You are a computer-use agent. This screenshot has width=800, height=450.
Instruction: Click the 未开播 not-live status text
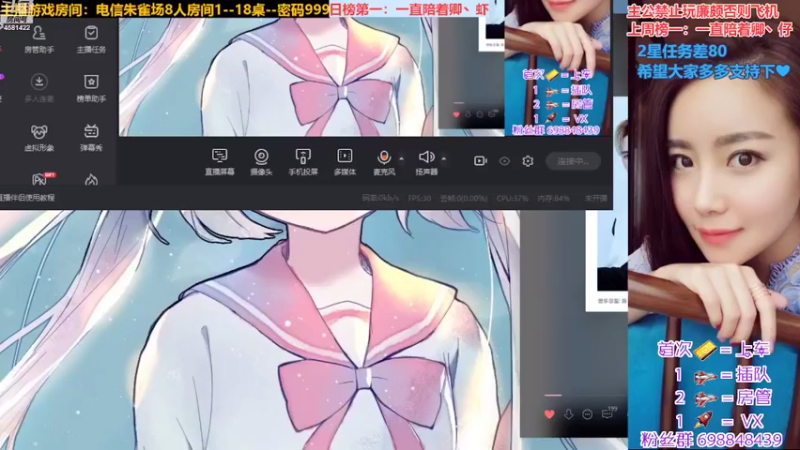pos(596,198)
